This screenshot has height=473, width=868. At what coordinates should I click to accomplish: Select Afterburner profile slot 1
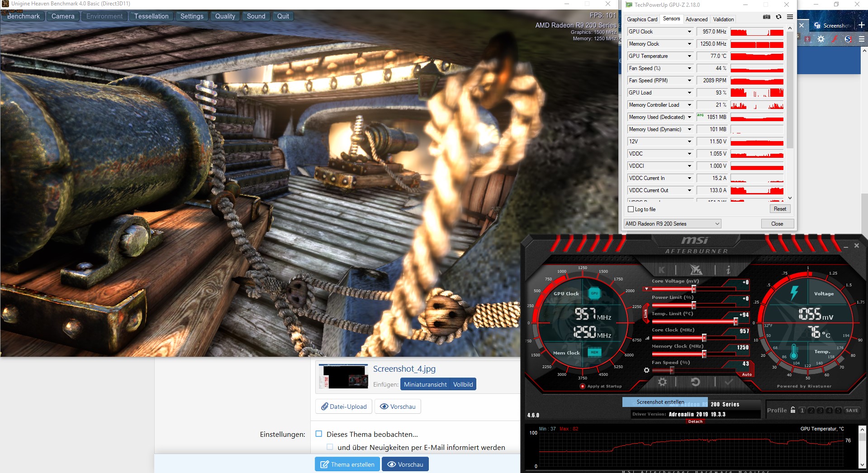(x=802, y=411)
